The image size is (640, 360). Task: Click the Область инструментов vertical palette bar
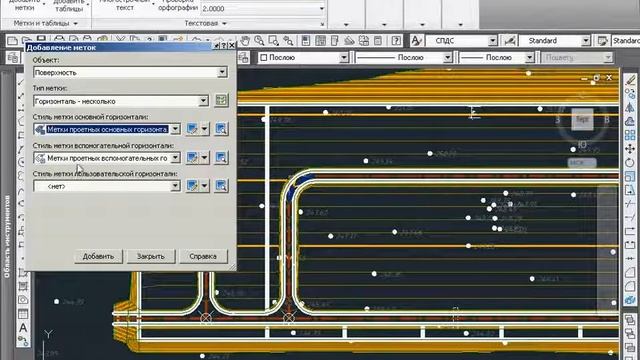(x=7, y=237)
